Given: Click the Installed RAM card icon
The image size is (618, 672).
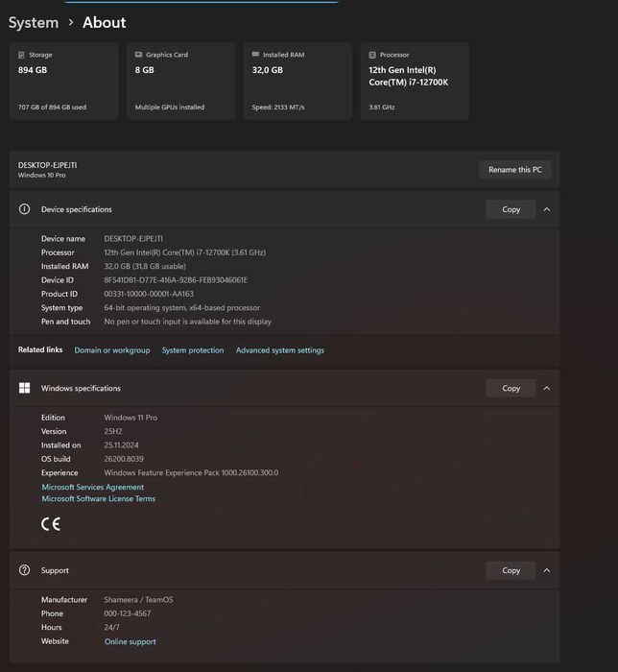Looking at the screenshot, I should (255, 55).
